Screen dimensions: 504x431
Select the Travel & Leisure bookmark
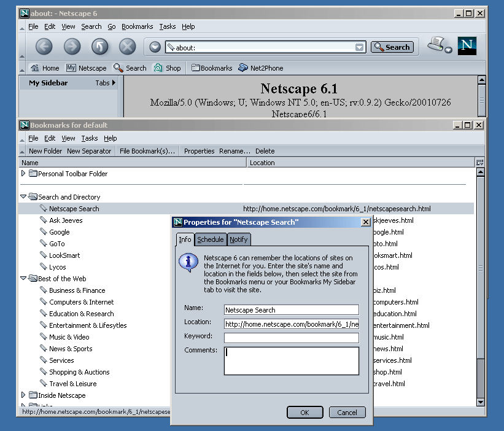(73, 384)
